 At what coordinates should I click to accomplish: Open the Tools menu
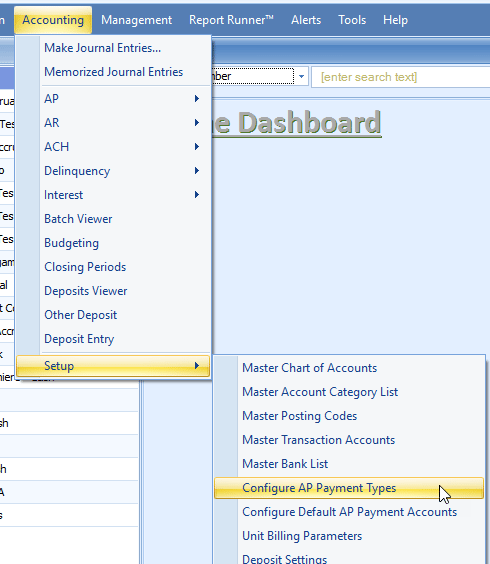(352, 20)
